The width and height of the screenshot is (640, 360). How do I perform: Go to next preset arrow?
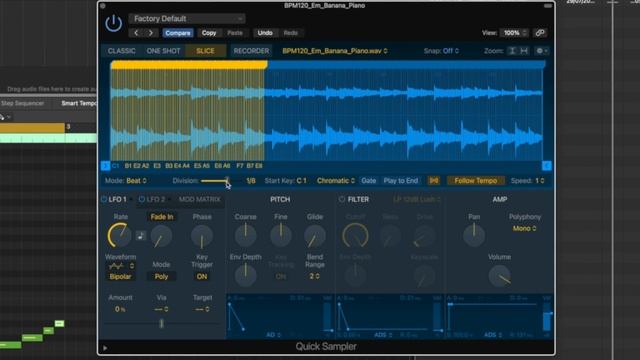(151, 33)
